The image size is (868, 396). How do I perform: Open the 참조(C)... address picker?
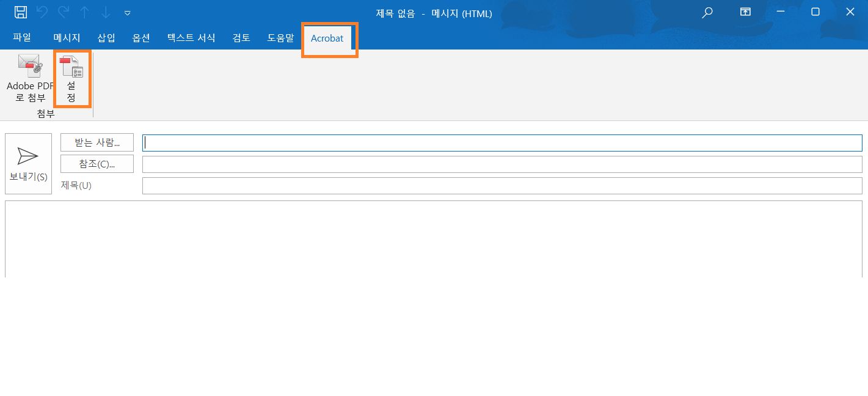pyautogui.click(x=97, y=164)
